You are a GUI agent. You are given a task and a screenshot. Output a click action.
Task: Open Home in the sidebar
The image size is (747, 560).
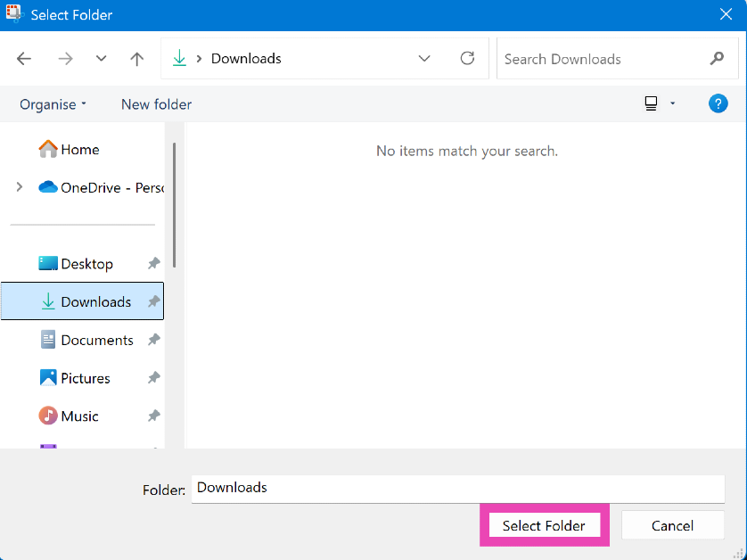pos(79,150)
